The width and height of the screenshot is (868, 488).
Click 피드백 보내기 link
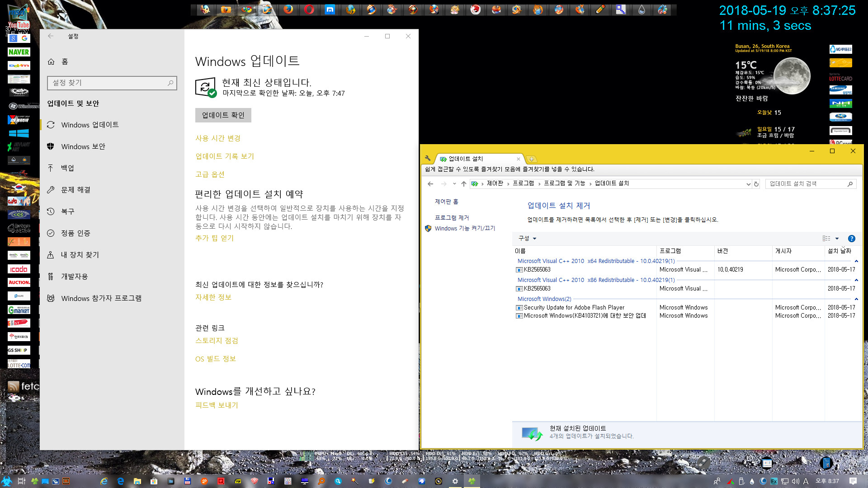217,405
